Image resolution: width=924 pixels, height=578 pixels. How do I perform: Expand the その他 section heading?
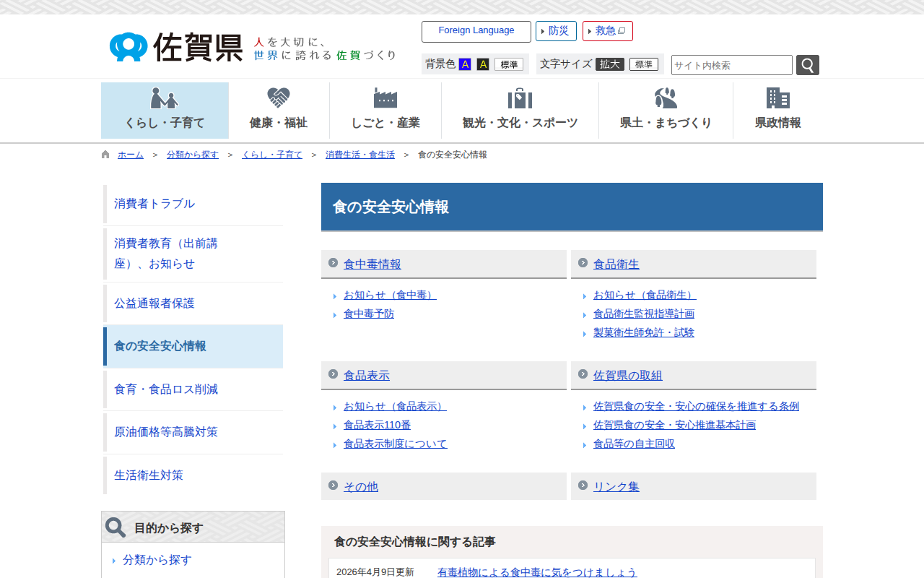[x=361, y=487]
